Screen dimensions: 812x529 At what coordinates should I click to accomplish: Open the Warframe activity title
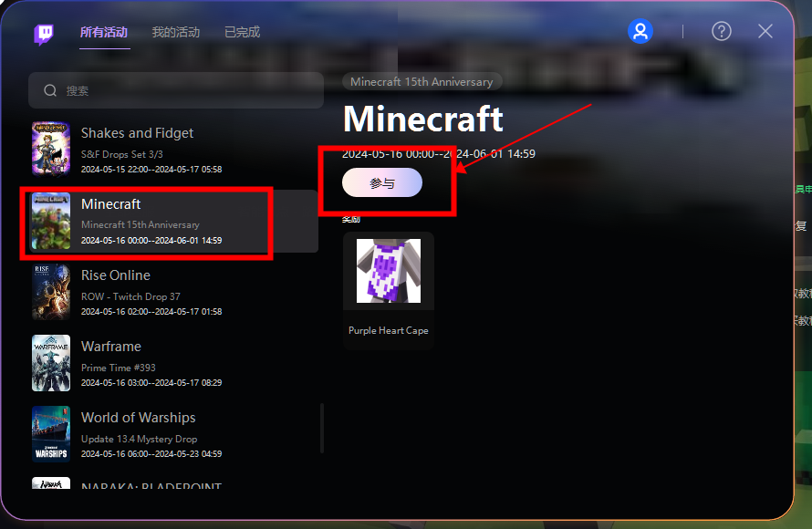click(x=110, y=347)
